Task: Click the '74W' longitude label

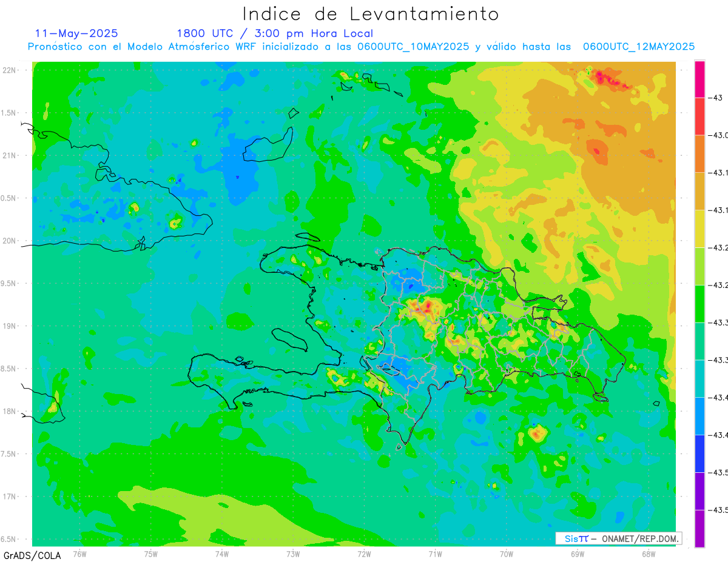Action: pos(222,553)
